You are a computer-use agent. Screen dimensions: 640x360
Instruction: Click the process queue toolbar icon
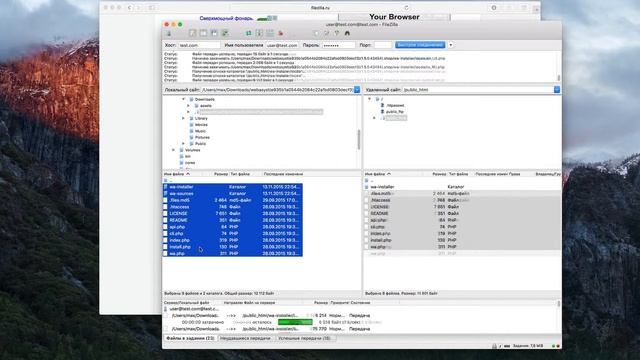[259, 33]
